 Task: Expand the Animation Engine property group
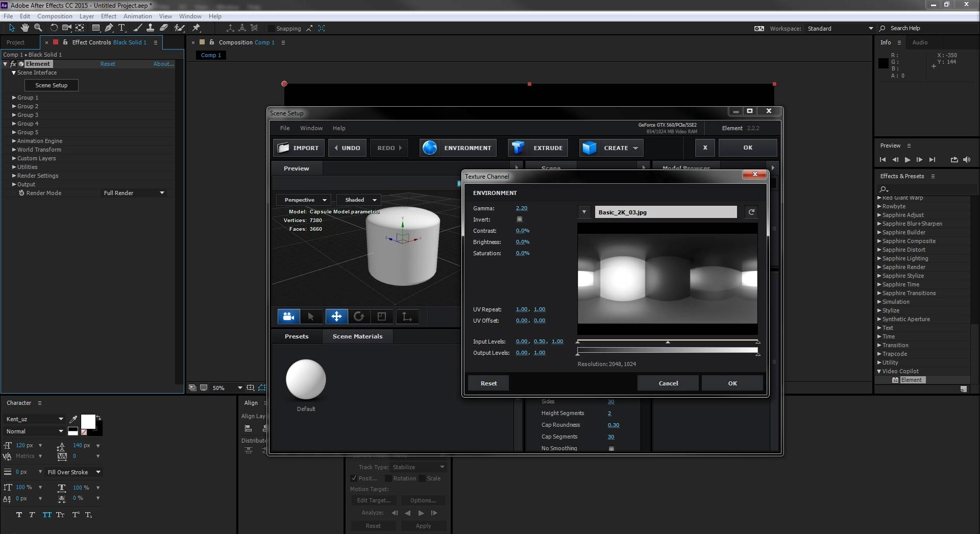click(14, 141)
